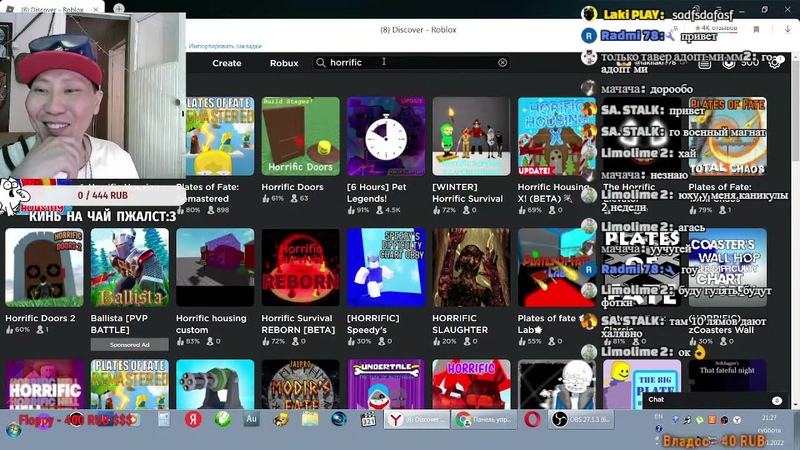Click the browser bookmark icon
The height and width of the screenshot is (450, 800).
757,30
